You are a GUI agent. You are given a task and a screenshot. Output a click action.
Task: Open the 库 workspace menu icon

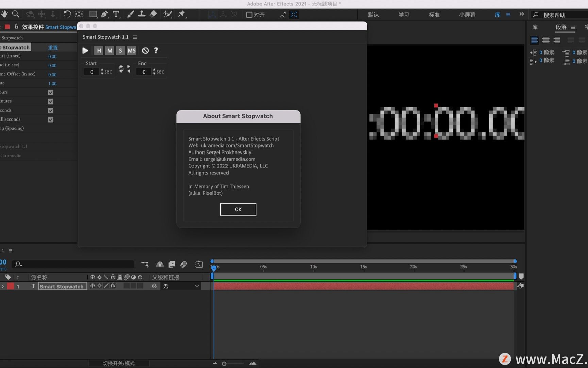508,15
